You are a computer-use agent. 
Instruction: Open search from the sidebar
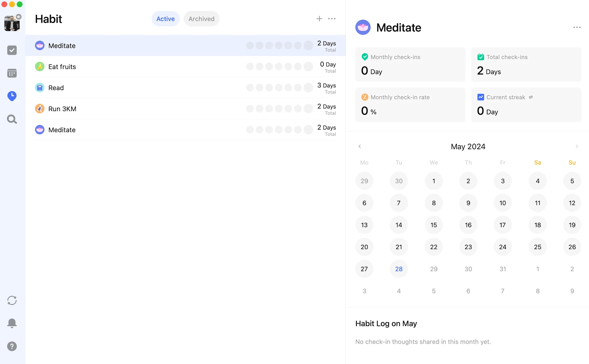click(12, 119)
